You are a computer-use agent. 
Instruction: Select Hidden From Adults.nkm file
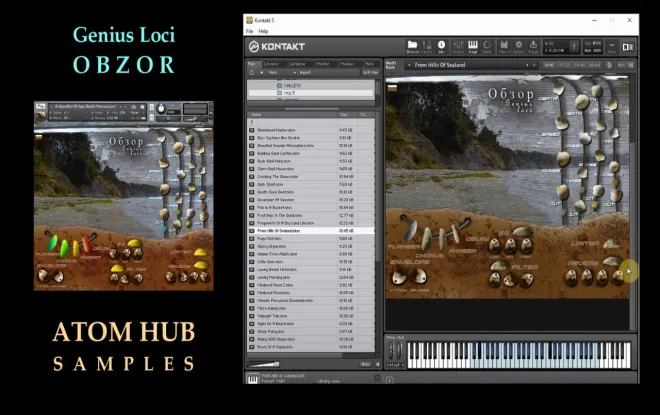310,254
